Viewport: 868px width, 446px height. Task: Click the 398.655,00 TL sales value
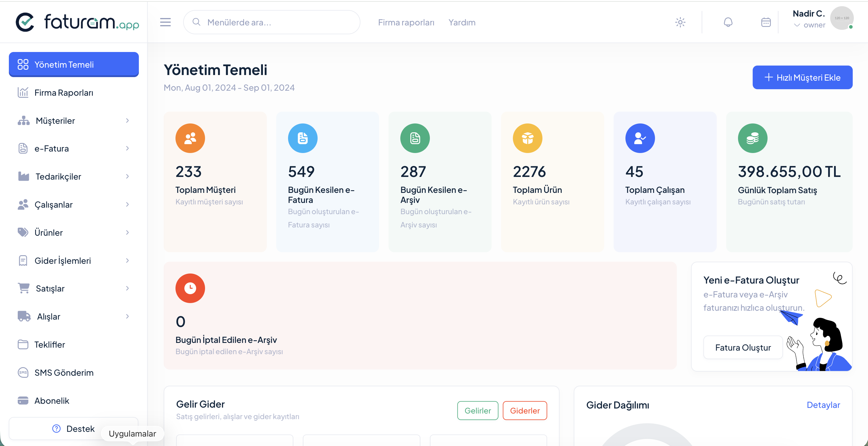click(789, 172)
